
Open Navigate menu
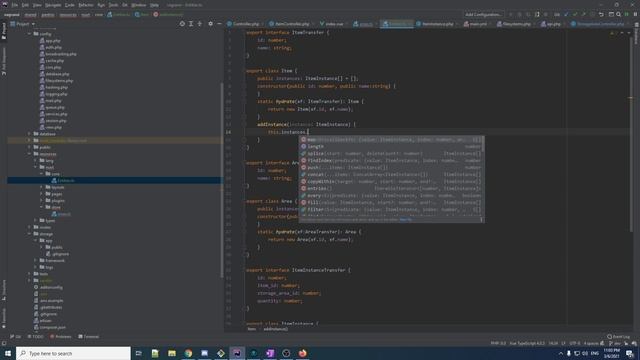pos(53,5)
